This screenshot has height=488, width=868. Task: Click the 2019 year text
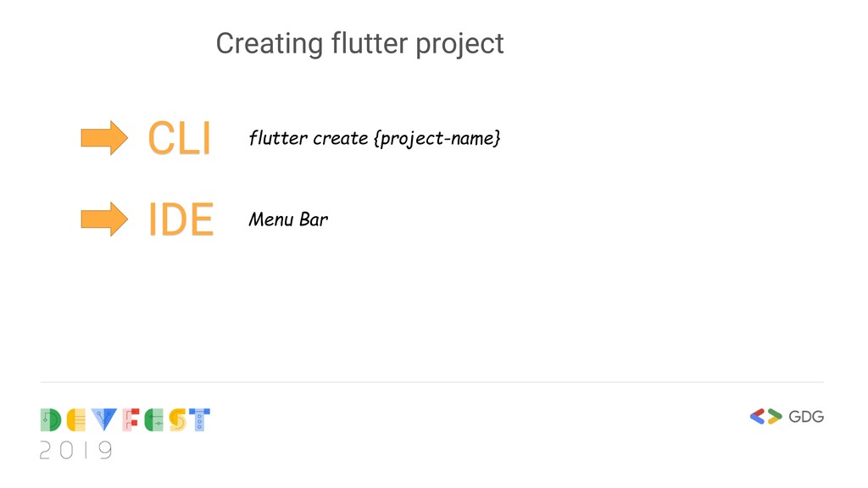[x=75, y=450]
